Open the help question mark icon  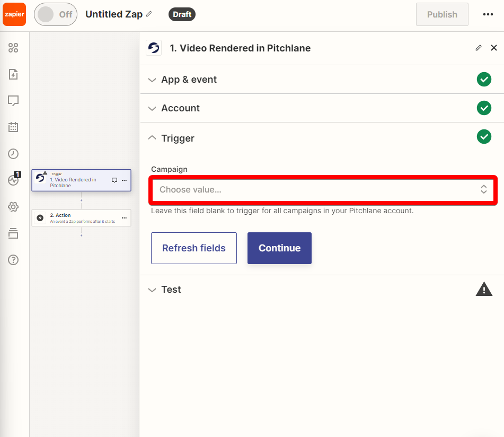[x=13, y=260]
